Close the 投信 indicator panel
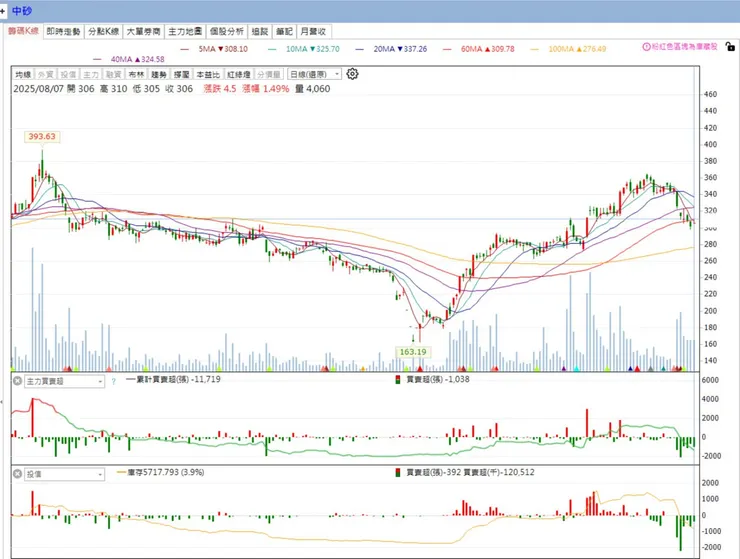This screenshot has width=740, height=559. pyautogui.click(x=17, y=474)
